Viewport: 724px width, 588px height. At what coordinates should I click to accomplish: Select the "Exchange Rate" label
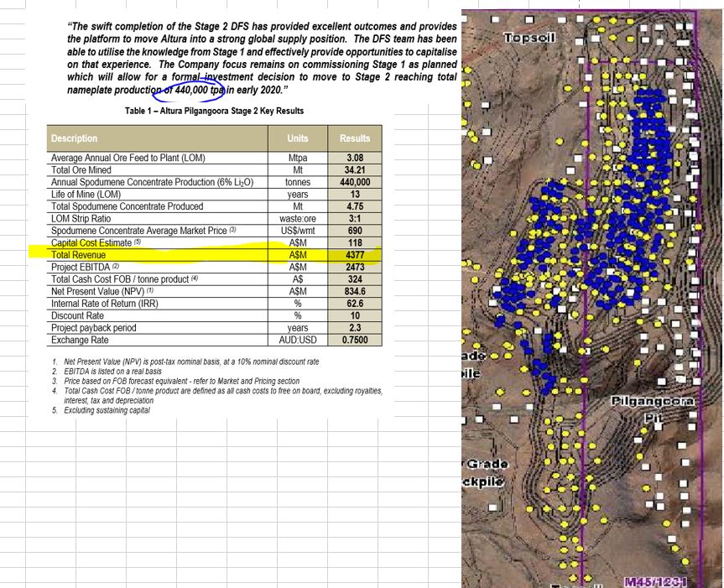80,340
